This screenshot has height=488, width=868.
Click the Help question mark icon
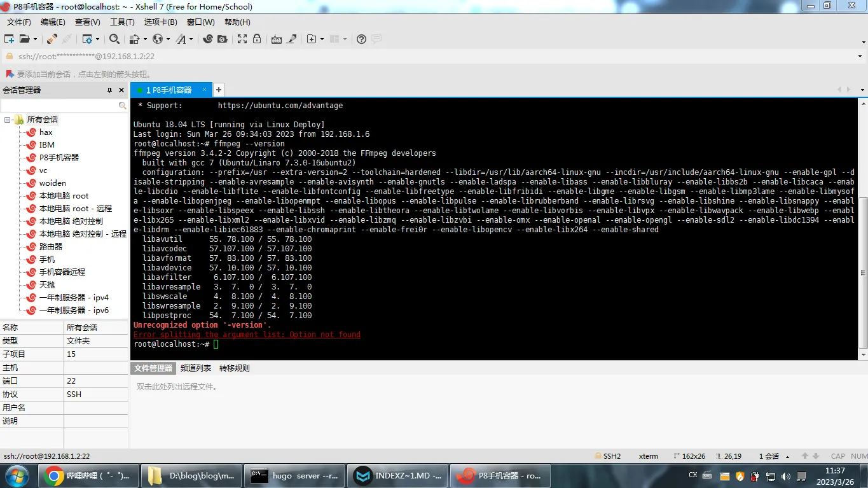pos(361,39)
